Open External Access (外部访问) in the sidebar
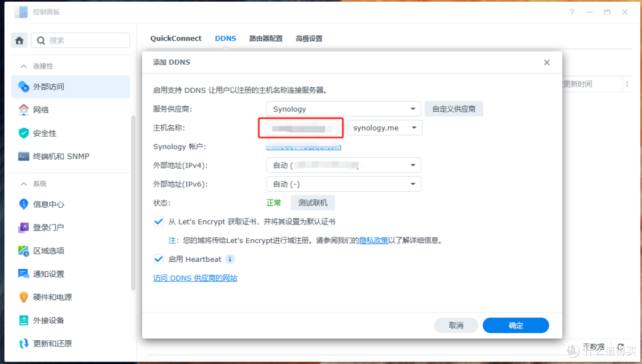This screenshot has width=642, height=364. [70, 87]
